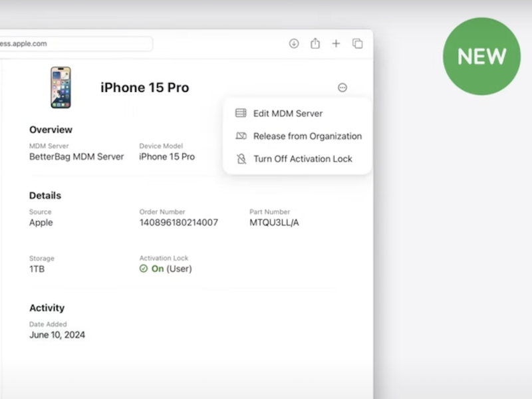The width and height of the screenshot is (532, 399).
Task: Click the Activity section heading
Action: coord(47,308)
